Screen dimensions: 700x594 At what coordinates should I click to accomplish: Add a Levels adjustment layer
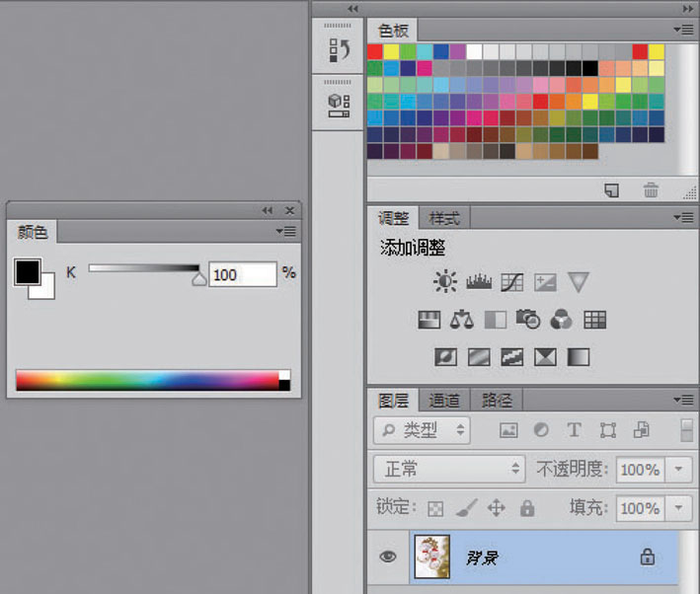(x=479, y=283)
